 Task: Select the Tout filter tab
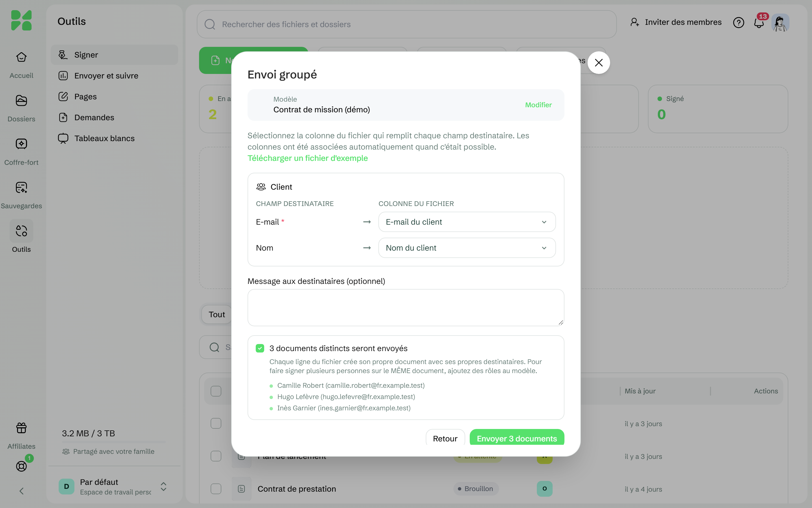click(x=217, y=314)
